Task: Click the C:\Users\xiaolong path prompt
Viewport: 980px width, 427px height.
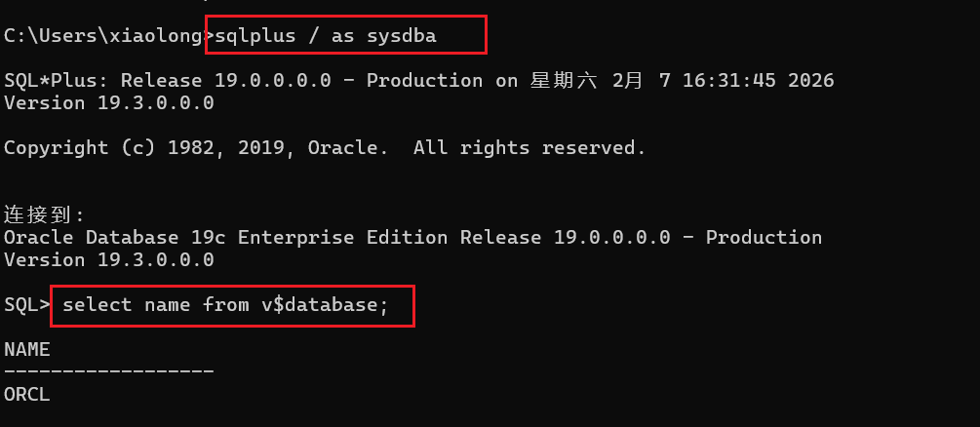Action: pyautogui.click(x=103, y=36)
